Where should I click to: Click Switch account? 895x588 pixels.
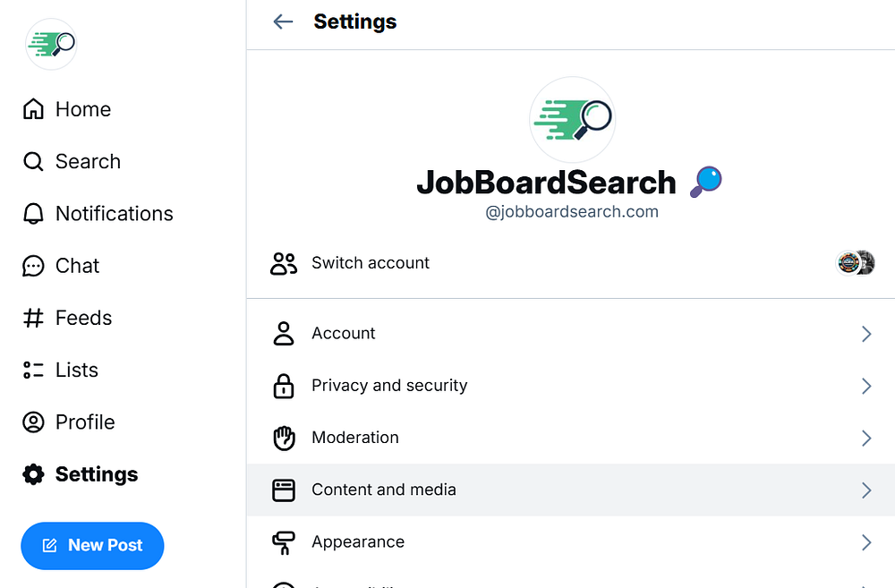pyautogui.click(x=371, y=263)
